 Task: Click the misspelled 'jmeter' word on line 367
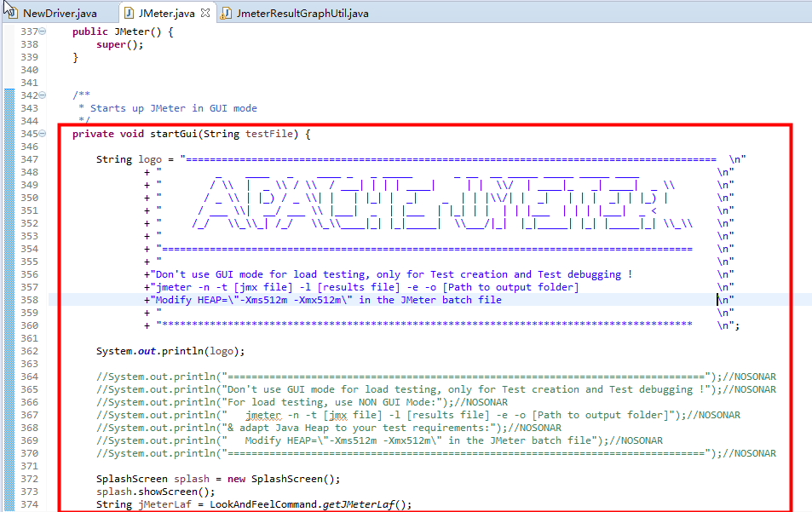(263, 415)
